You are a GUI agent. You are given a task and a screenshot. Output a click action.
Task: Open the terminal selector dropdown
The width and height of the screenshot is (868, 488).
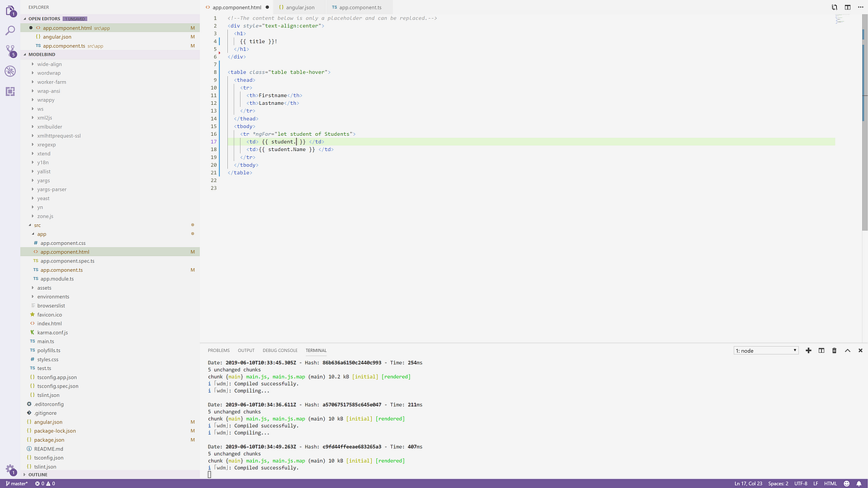tap(765, 350)
